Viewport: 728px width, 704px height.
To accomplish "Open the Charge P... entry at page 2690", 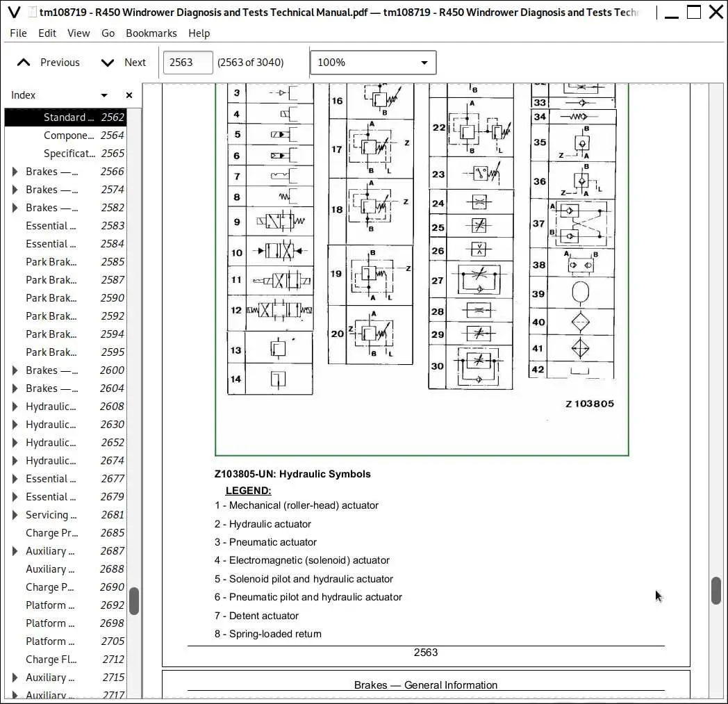I will coord(65,587).
